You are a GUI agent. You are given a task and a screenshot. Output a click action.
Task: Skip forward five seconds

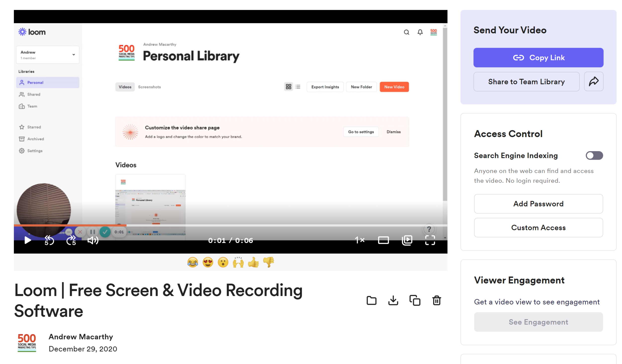click(71, 240)
